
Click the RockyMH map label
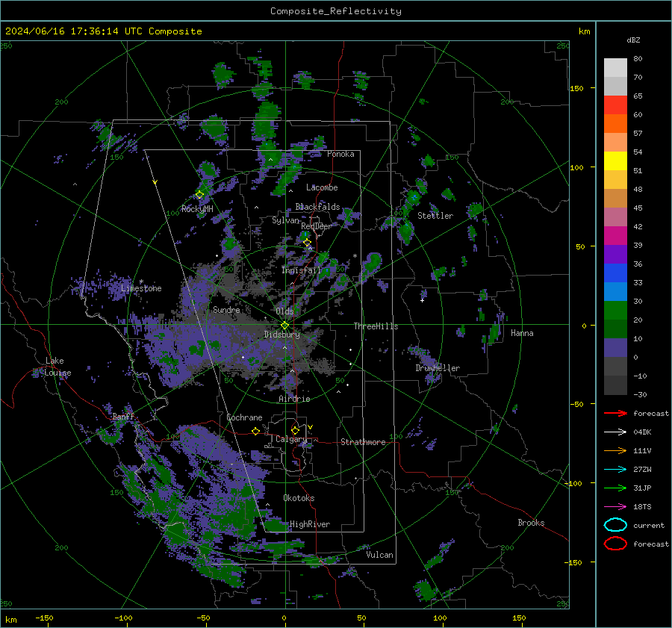[197, 209]
